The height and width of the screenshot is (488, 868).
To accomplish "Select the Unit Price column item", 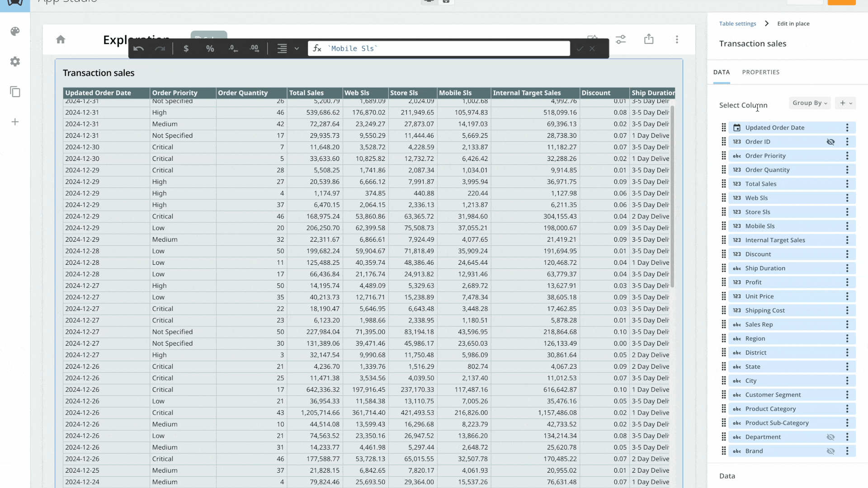I will point(792,296).
